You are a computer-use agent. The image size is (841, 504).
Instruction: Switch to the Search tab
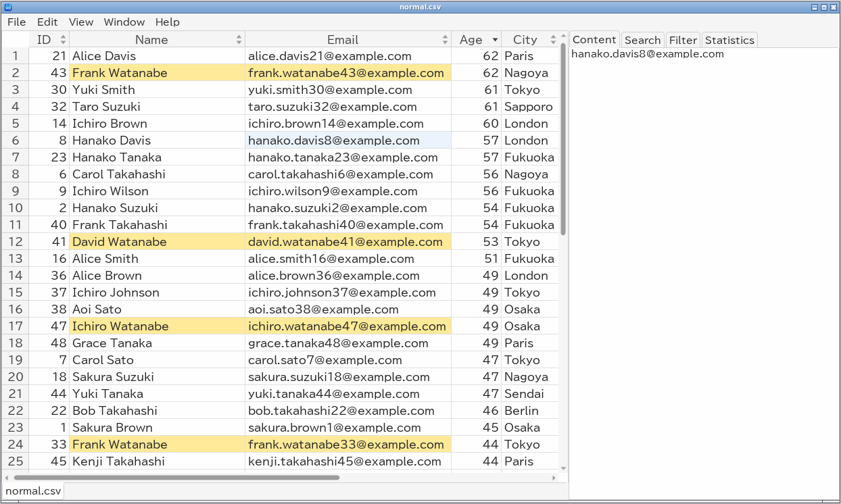coord(642,40)
